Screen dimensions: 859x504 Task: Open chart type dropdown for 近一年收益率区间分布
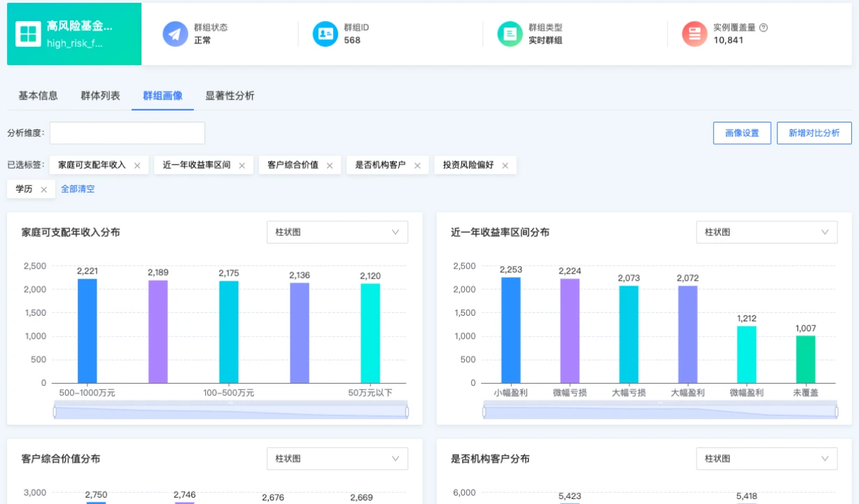click(767, 232)
